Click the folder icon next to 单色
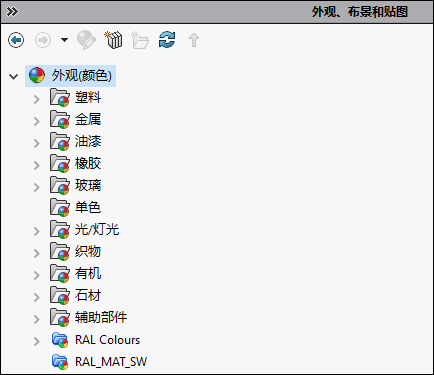The height and width of the screenshot is (375, 434). click(x=60, y=207)
